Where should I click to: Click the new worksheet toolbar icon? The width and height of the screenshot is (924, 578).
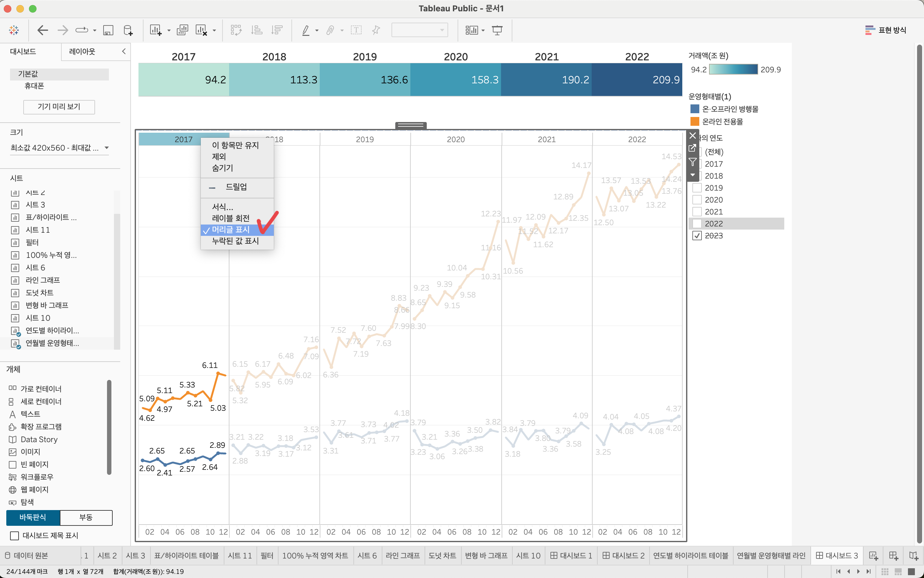[155, 30]
